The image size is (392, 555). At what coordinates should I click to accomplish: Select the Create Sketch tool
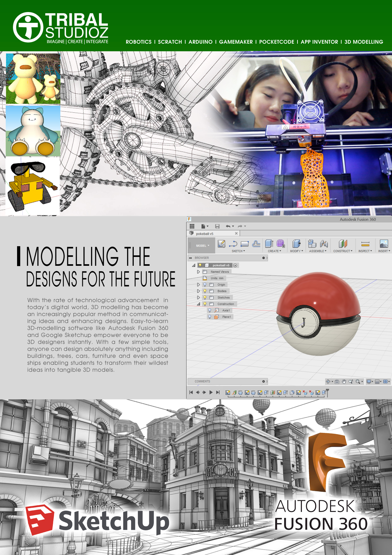222,244
